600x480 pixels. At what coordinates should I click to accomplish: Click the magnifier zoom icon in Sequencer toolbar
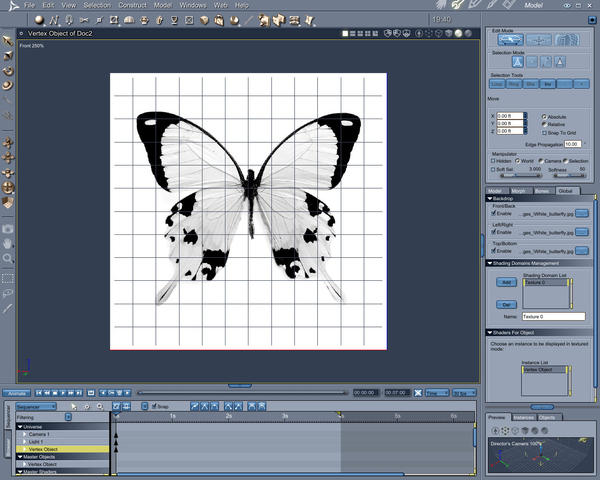[x=100, y=407]
